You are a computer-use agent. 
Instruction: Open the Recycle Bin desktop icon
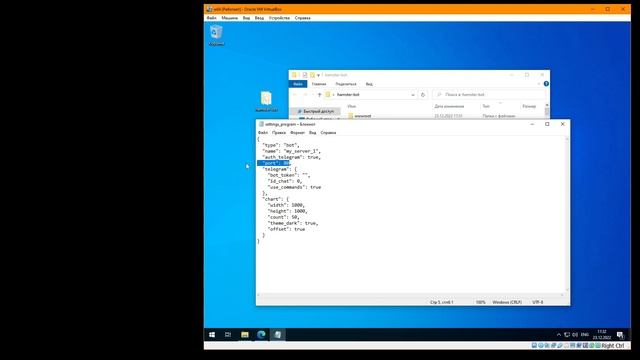(216, 35)
